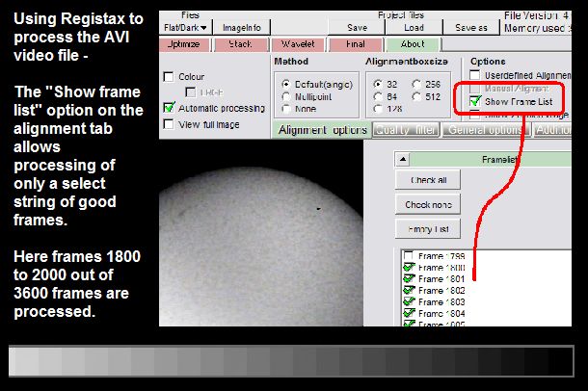Uncheck Show Frame List option

(x=475, y=101)
